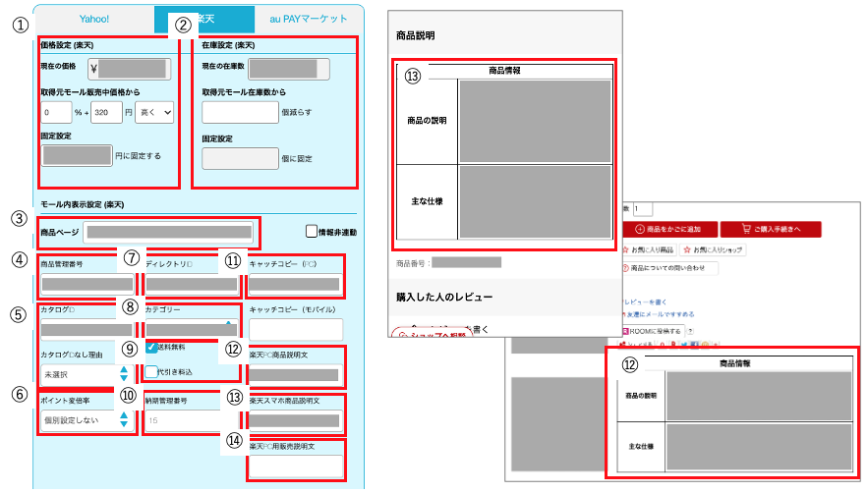Screen dimensions: 868x493
Task: Click the 商品の説明 cell in PC preview
Action: tap(641, 396)
